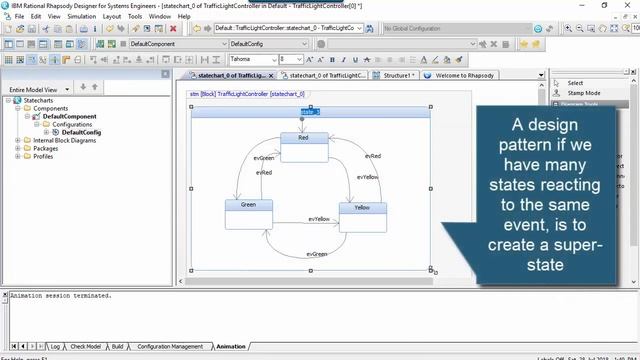Open the Tahoma font dropdown
The width and height of the screenshot is (640, 360).
click(274, 60)
